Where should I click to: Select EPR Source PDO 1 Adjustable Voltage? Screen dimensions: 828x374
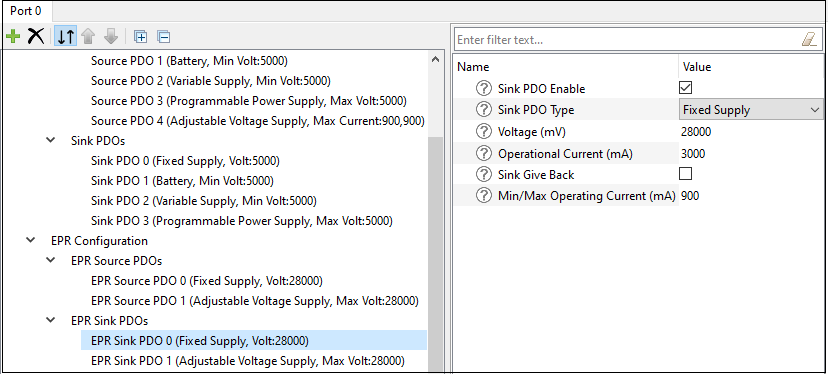(255, 301)
